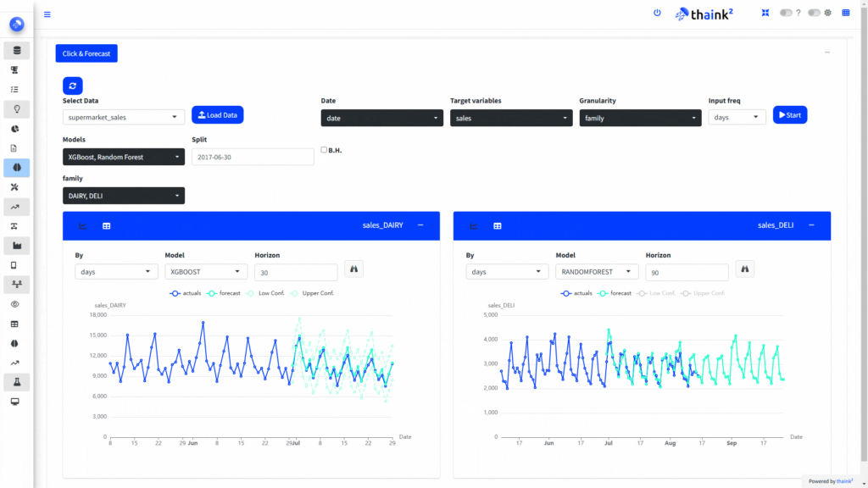Click the blue refresh icon button
Screen dimensions: 868x488
[73, 86]
